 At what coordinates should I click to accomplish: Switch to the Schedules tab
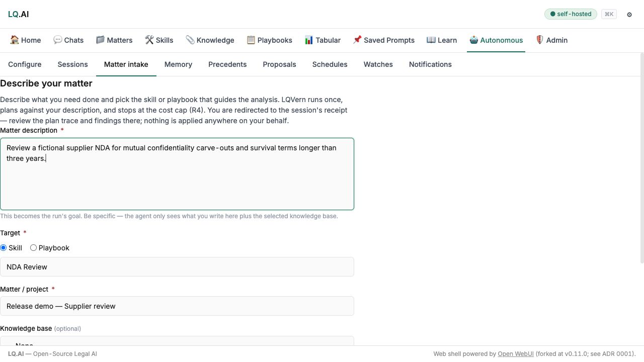(x=330, y=64)
